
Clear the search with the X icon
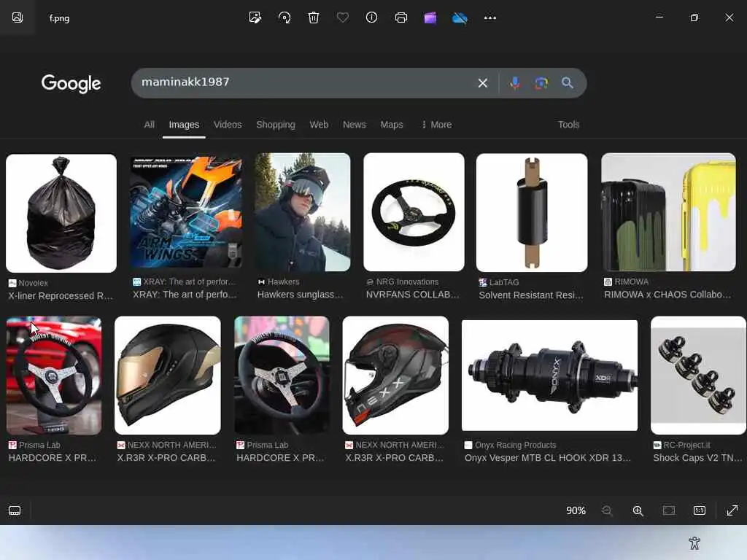(x=483, y=83)
